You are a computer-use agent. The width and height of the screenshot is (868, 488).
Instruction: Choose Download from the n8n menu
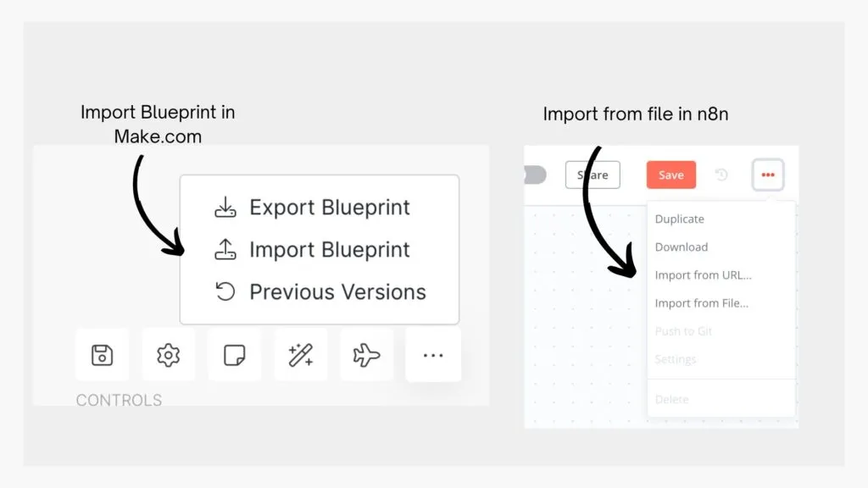click(682, 247)
